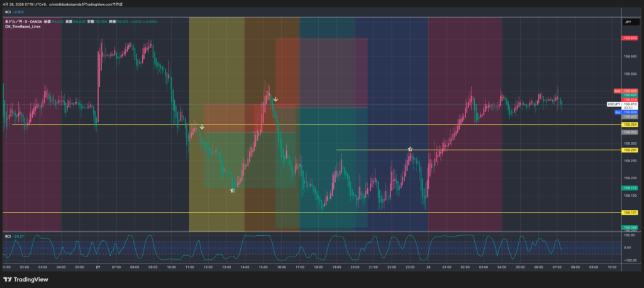Click the down arrow marker near 11:40
This screenshot has width=644, height=288.
point(202,127)
